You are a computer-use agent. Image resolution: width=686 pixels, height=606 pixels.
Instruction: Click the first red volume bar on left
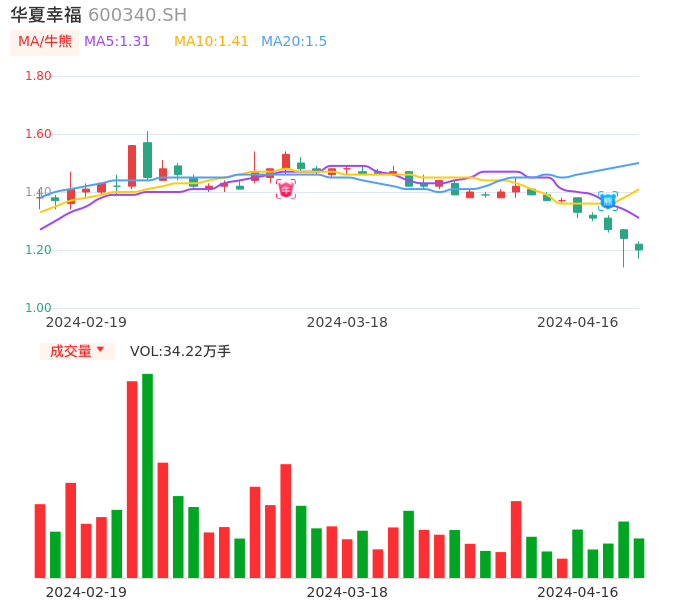click(40, 540)
